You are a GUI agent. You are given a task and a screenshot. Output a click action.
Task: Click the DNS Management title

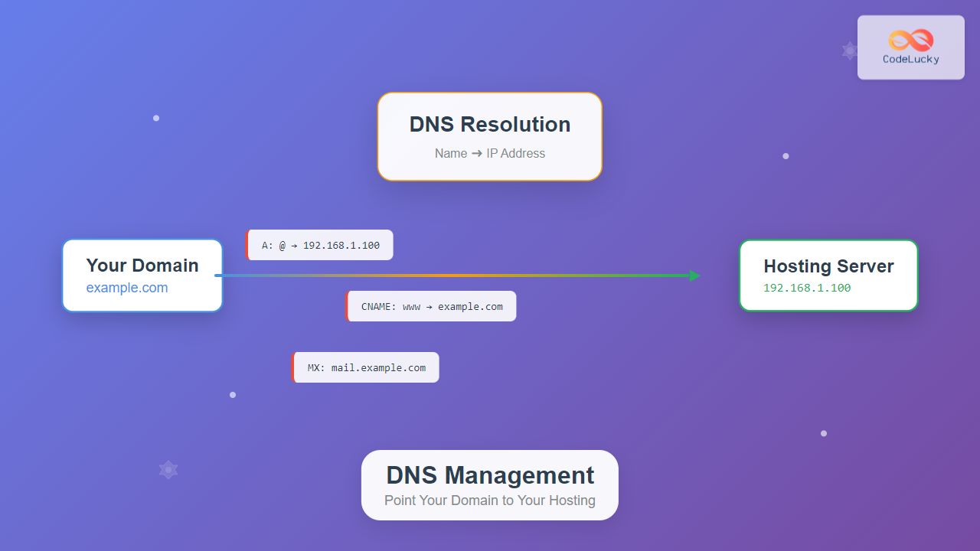coord(490,475)
